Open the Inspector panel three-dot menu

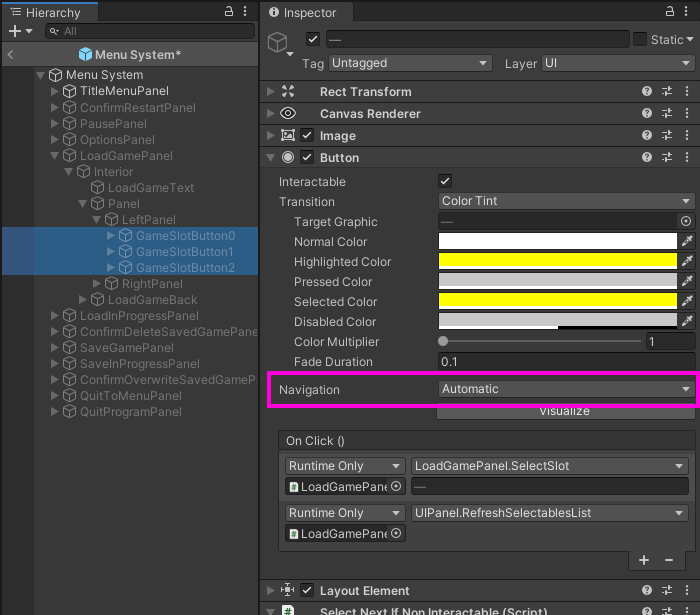(686, 11)
